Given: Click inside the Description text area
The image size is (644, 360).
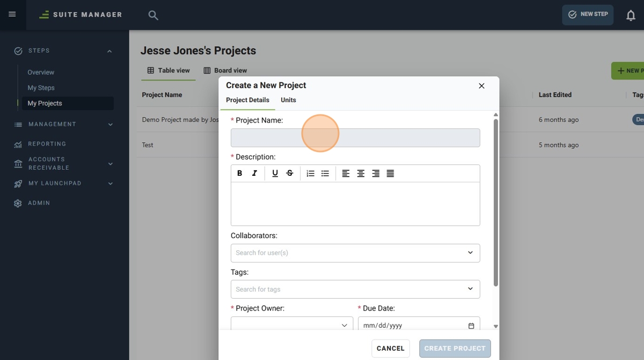Looking at the screenshot, I should [x=355, y=204].
